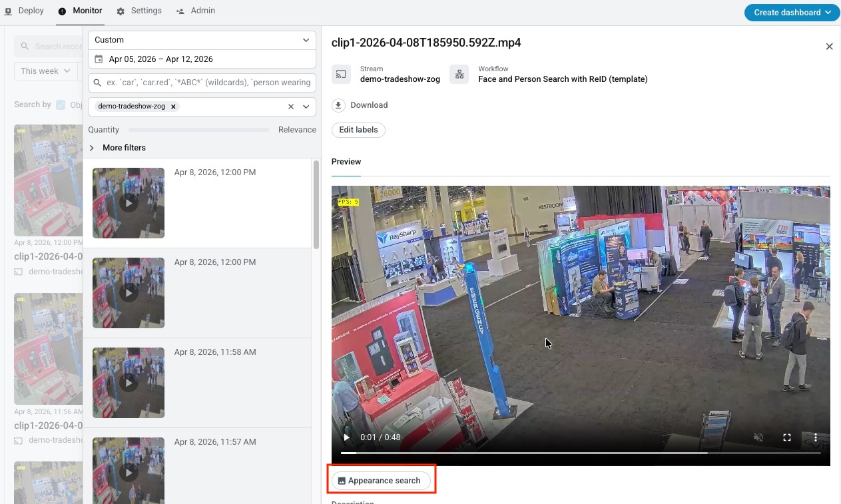Image resolution: width=841 pixels, height=504 pixels.
Task: Click the Apr 8, 2026, 11:58 AM timestamp
Action: tap(215, 352)
